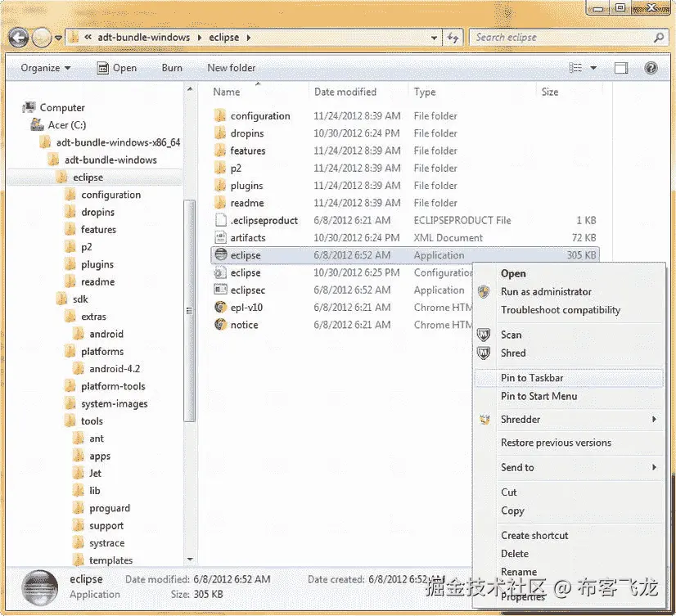Click the .eclipseproduct file icon

[220, 220]
